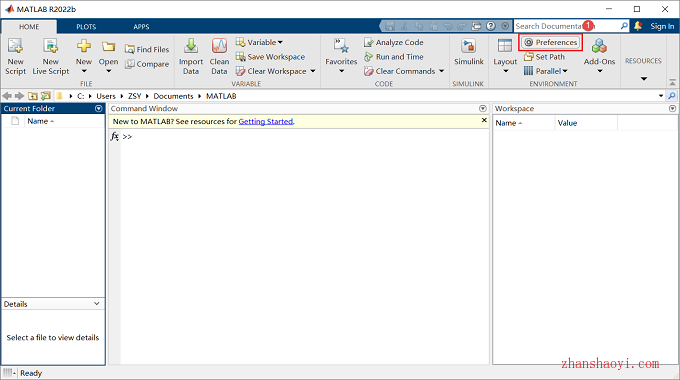Open Preferences in Environment section
680x380 pixels.
pos(551,42)
